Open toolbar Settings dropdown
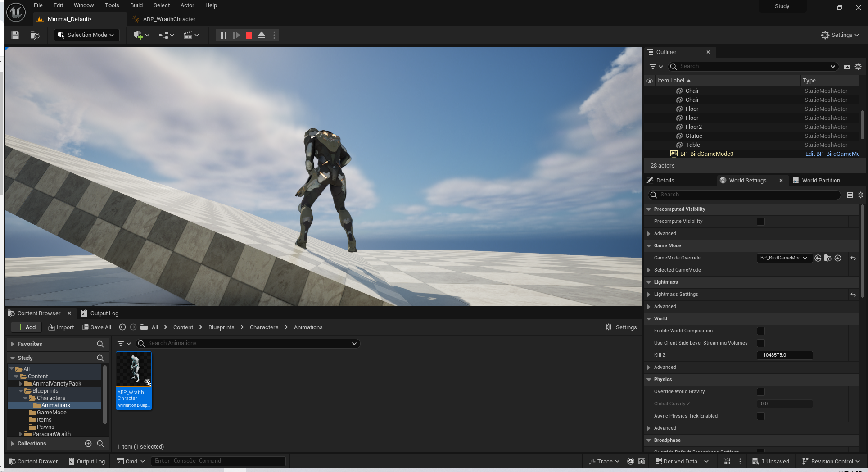 [840, 35]
